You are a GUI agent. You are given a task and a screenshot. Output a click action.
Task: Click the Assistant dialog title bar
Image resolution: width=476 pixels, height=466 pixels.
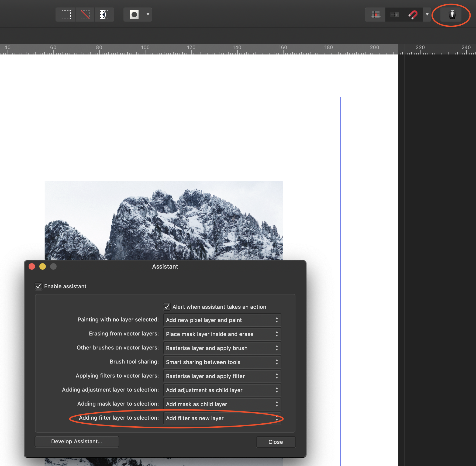pos(165,266)
